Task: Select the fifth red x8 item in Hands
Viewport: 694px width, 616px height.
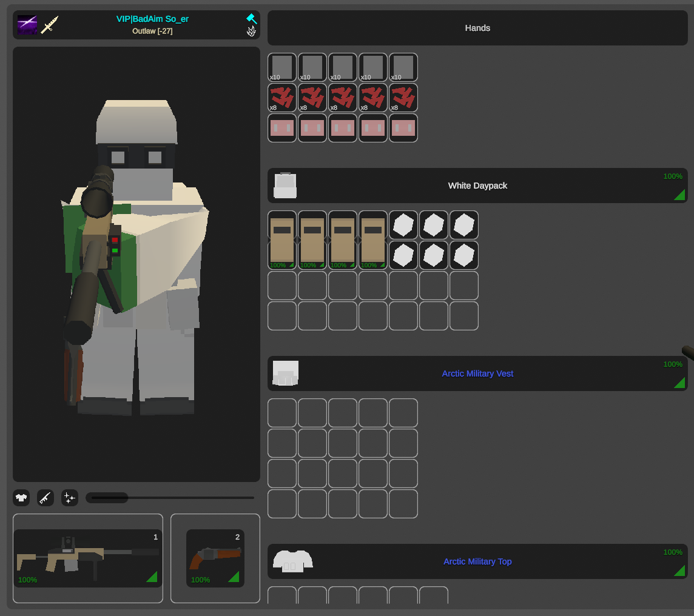Action: click(x=403, y=98)
